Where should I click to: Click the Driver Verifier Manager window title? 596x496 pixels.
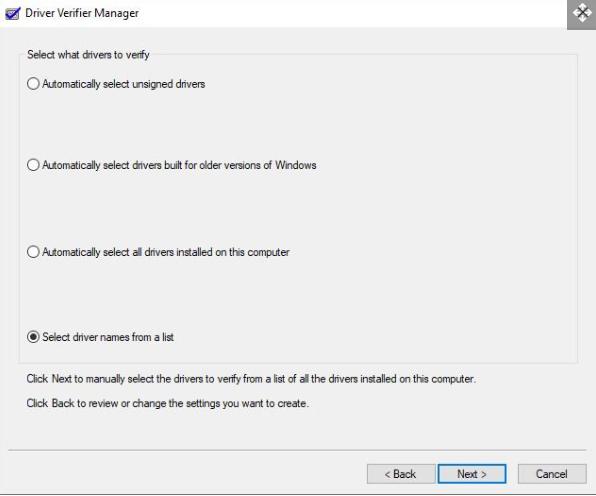(x=82, y=13)
